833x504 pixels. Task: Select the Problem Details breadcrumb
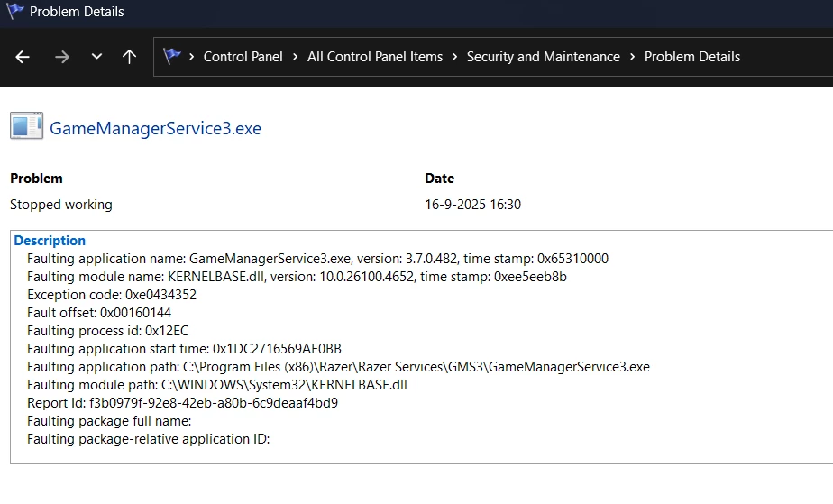pyautogui.click(x=691, y=57)
